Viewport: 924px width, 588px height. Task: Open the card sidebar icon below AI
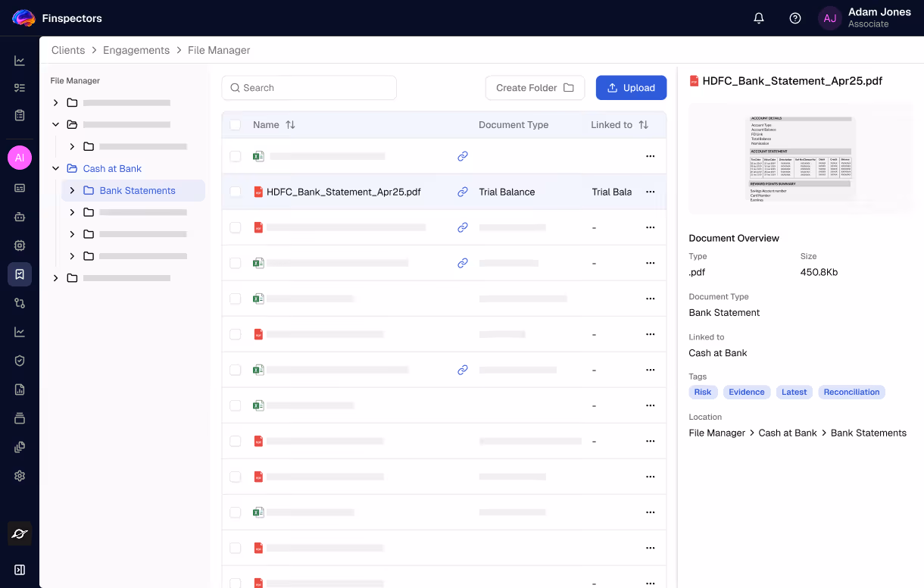pyautogui.click(x=20, y=187)
